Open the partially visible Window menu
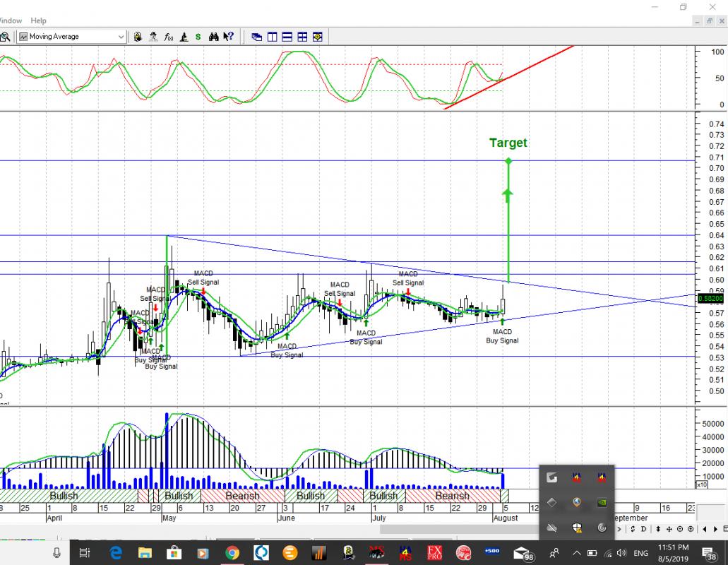728x565 pixels. (11, 20)
